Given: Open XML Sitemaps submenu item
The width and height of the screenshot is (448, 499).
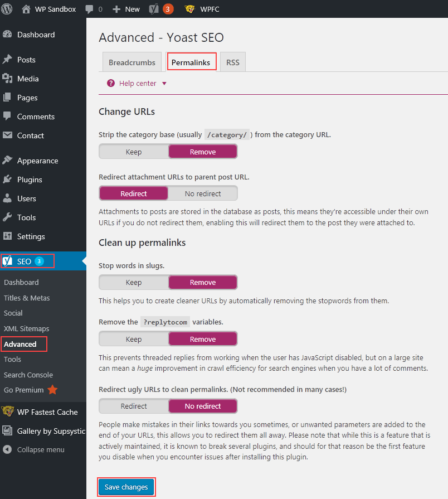Looking at the screenshot, I should pos(26,328).
